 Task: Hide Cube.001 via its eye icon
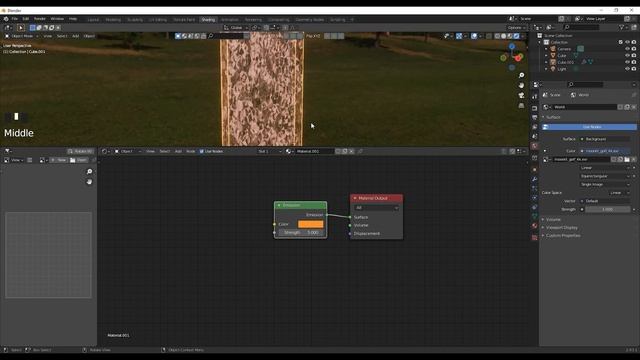[x=627, y=62]
